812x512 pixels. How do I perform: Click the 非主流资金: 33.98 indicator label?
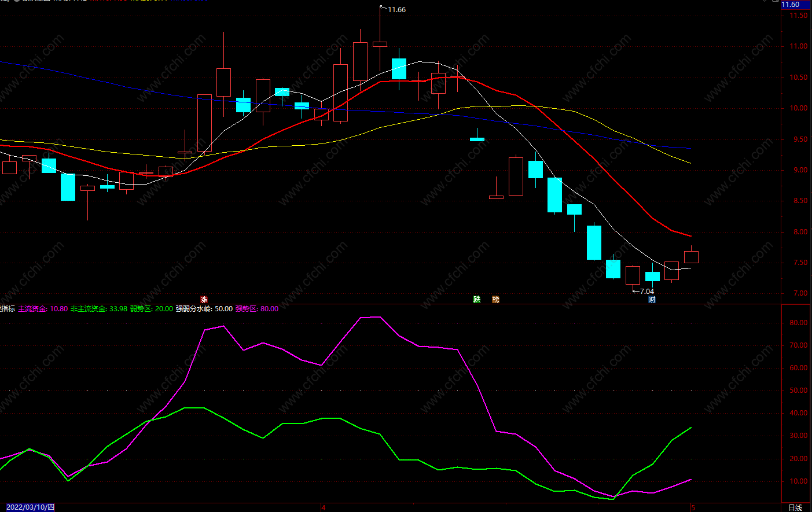[x=99, y=309]
